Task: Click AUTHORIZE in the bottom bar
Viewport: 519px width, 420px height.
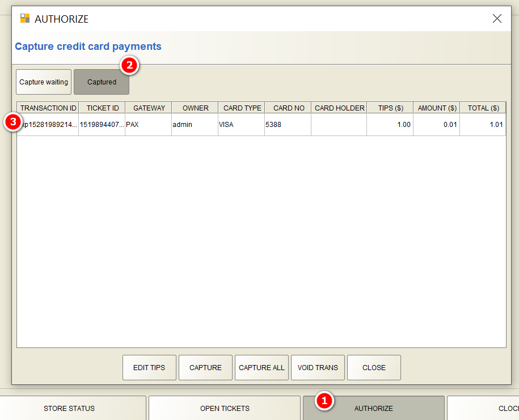Action: [374, 409]
